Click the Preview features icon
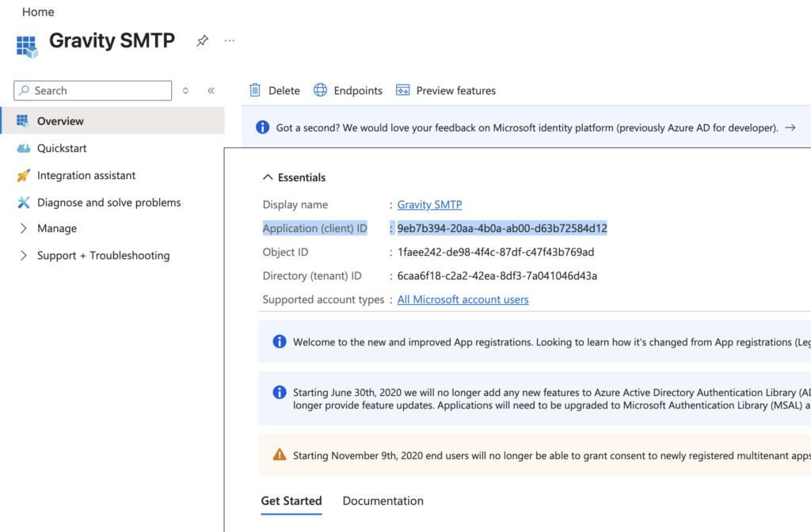This screenshot has height=532, width=811. tap(404, 90)
